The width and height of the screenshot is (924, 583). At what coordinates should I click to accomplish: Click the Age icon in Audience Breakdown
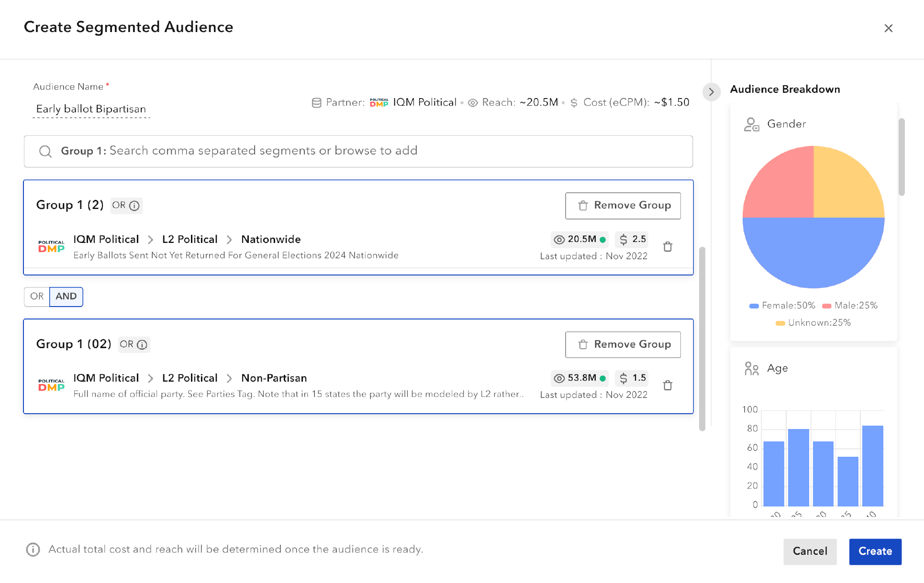tap(751, 368)
